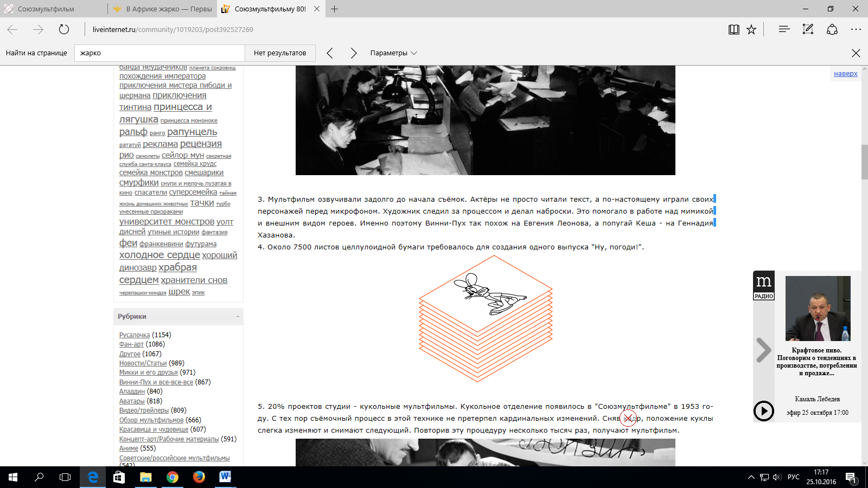Make a web note pen icon
Viewport: 868px width, 488px height.
pos(808,29)
